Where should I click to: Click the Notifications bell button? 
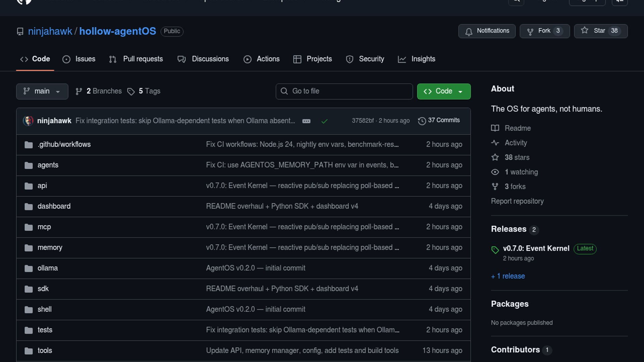(487, 31)
